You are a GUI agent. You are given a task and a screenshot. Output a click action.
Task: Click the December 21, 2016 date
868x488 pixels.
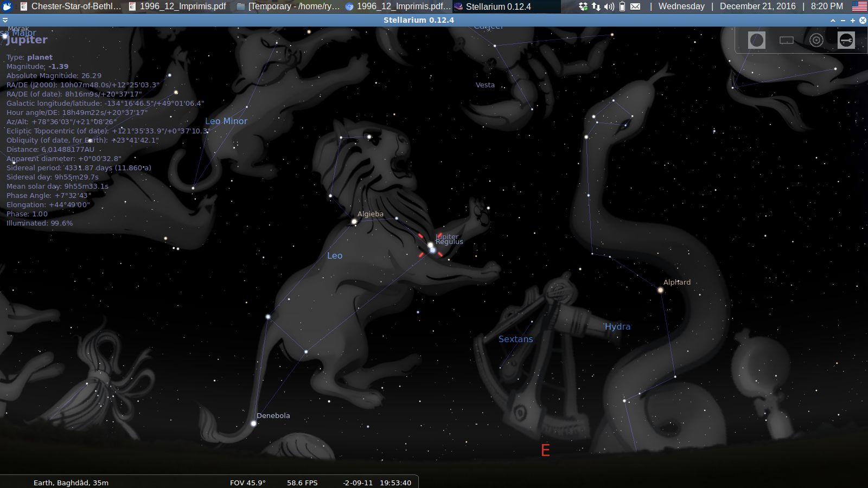[x=757, y=7]
